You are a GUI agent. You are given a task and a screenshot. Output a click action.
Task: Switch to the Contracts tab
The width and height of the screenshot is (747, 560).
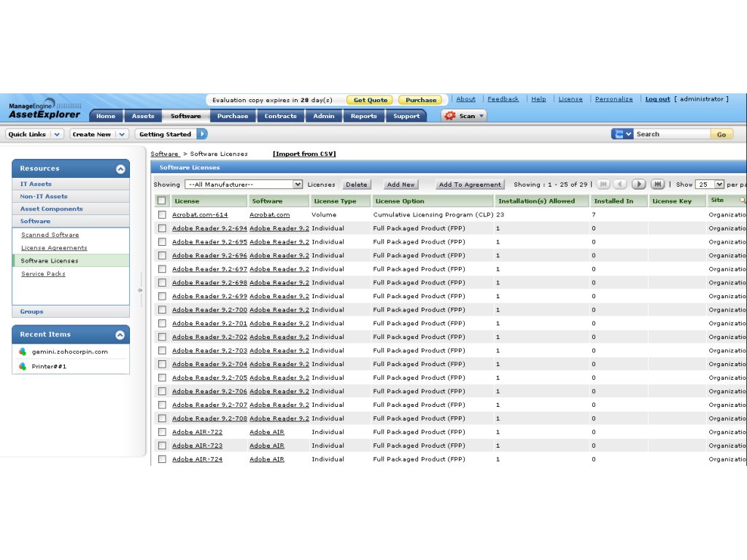coord(281,116)
